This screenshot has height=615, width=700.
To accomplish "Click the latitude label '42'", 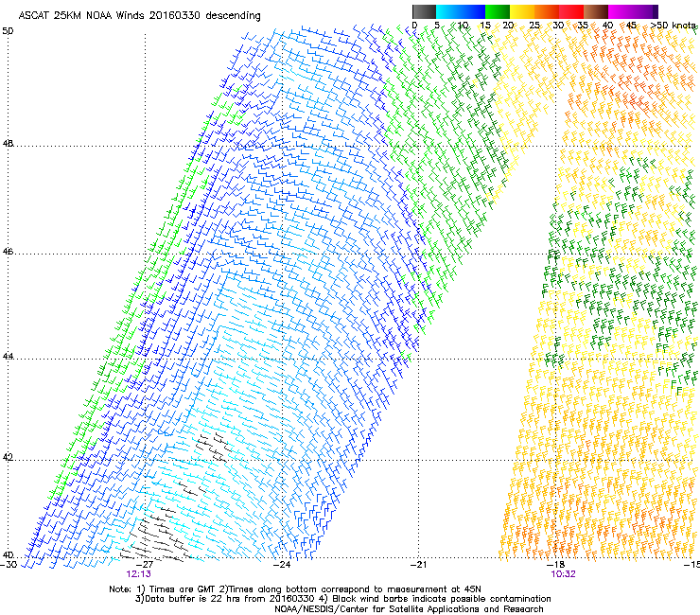I will [x=8, y=458].
